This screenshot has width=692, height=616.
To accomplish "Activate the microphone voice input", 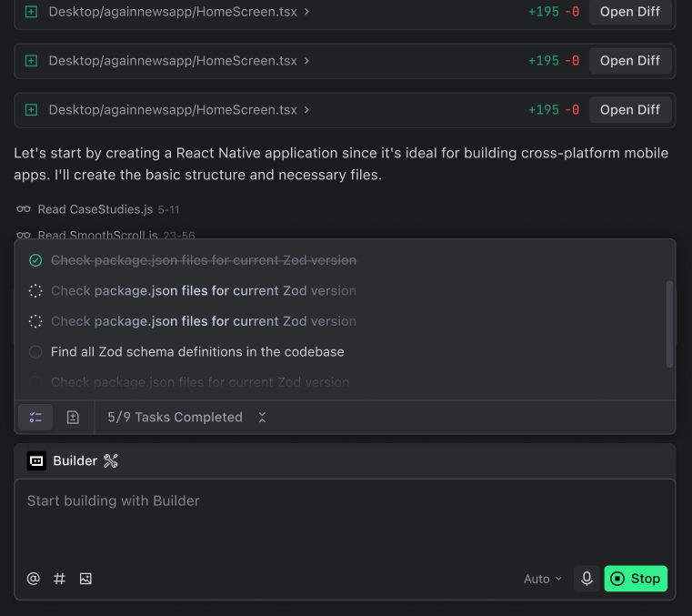I will [587, 579].
